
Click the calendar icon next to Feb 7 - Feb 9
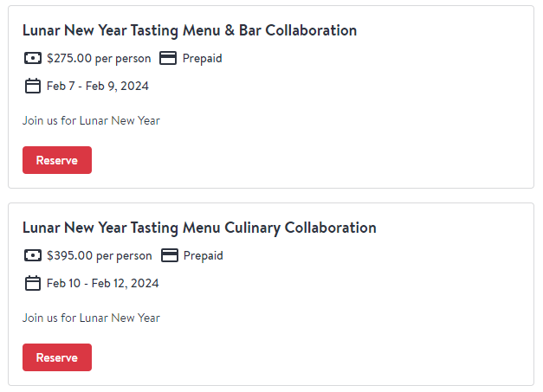33,86
